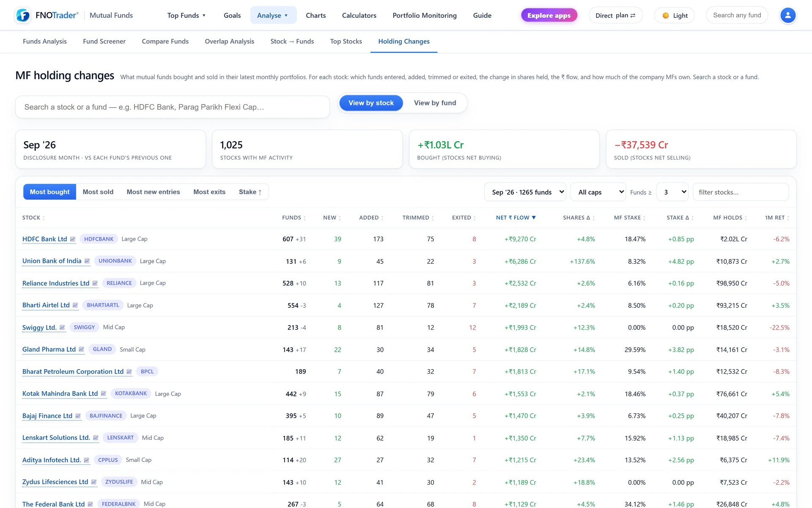The image size is (812, 508).
Task: Open chart icon beside Zydus Lifesciences Ltd
Action: [x=94, y=482]
